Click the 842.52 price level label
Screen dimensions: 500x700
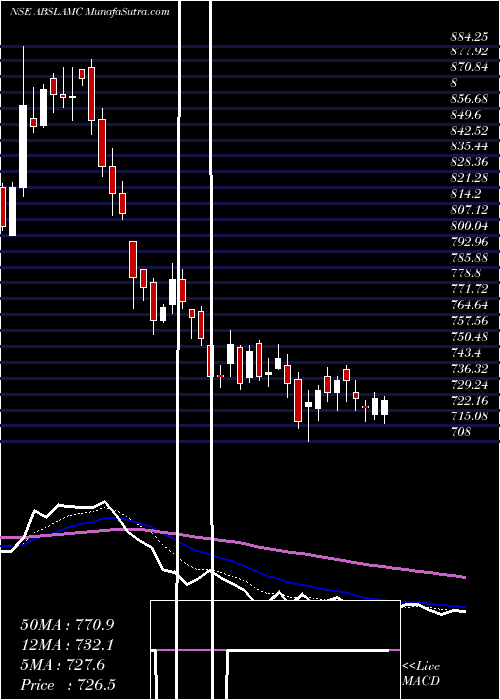tap(469, 130)
